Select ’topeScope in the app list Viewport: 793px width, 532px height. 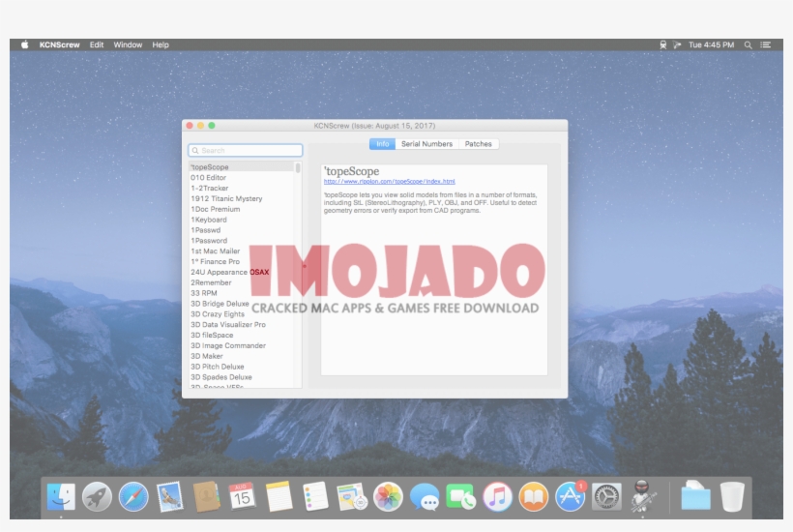pyautogui.click(x=242, y=167)
